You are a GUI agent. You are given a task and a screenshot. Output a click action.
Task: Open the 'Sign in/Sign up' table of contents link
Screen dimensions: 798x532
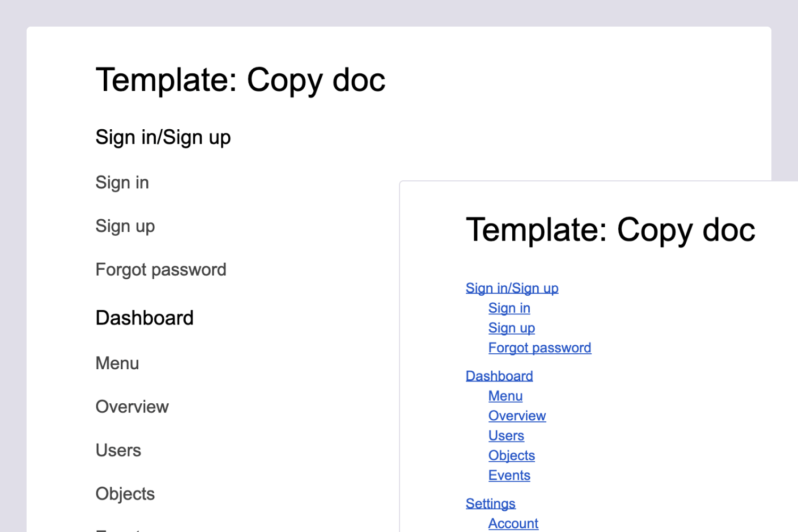tap(512, 288)
